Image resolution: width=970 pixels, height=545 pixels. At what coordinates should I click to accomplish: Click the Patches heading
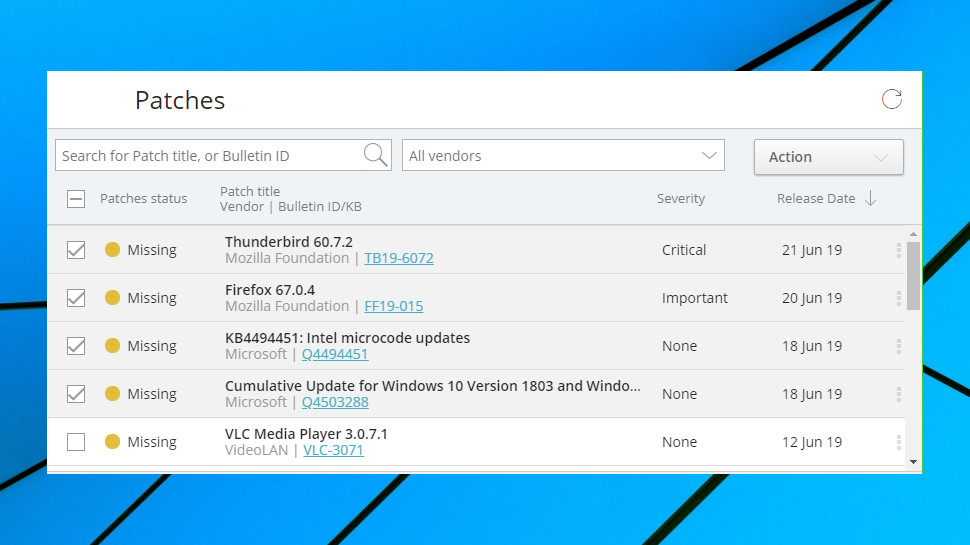click(x=180, y=100)
